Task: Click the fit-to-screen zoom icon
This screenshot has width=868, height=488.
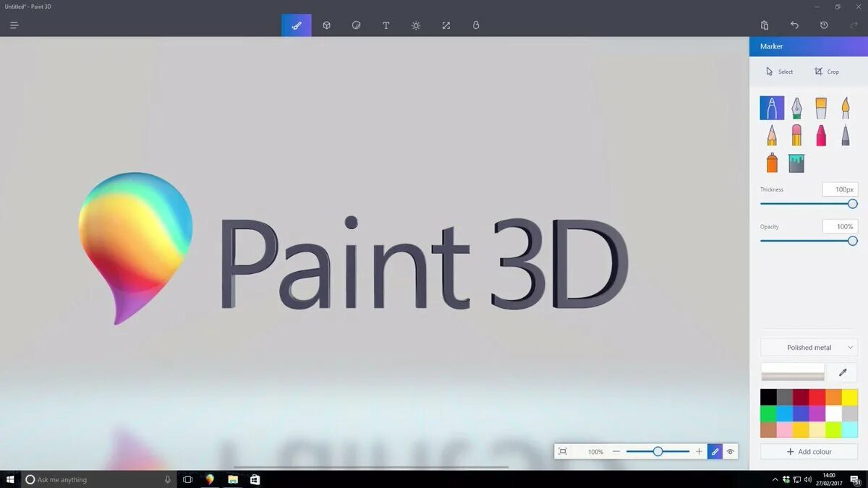Action: coord(563,452)
